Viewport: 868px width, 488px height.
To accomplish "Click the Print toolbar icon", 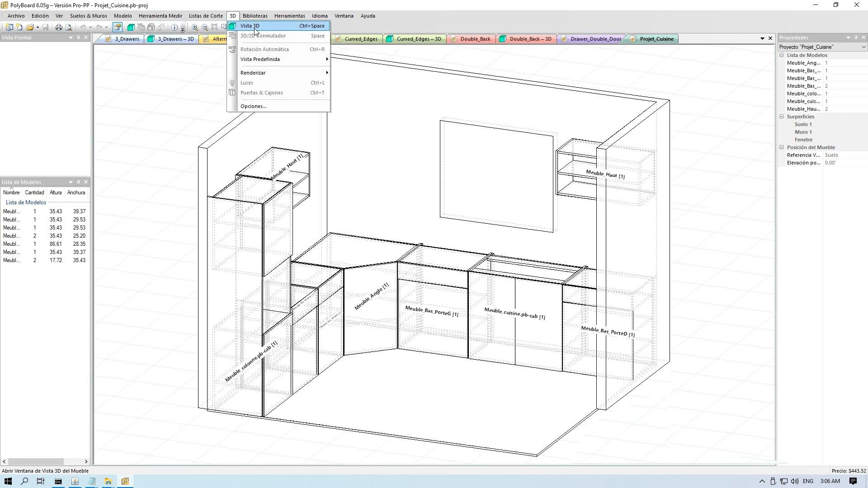I will pyautogui.click(x=58, y=27).
